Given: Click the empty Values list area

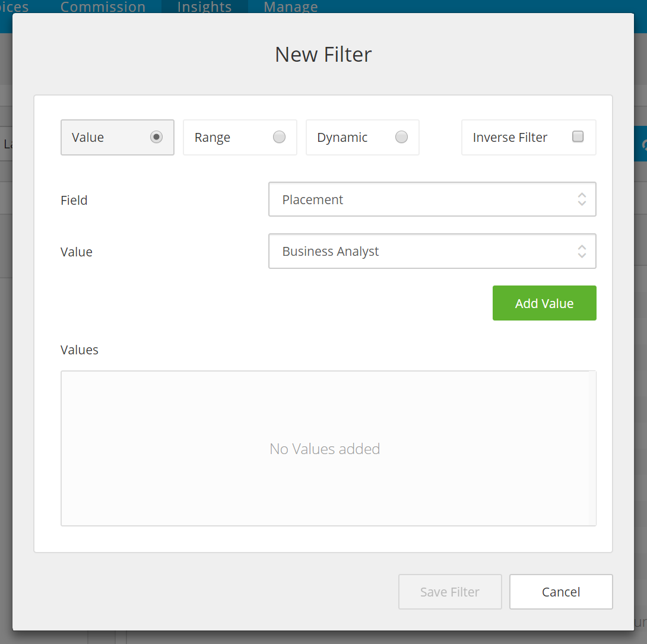Looking at the screenshot, I should pos(325,449).
